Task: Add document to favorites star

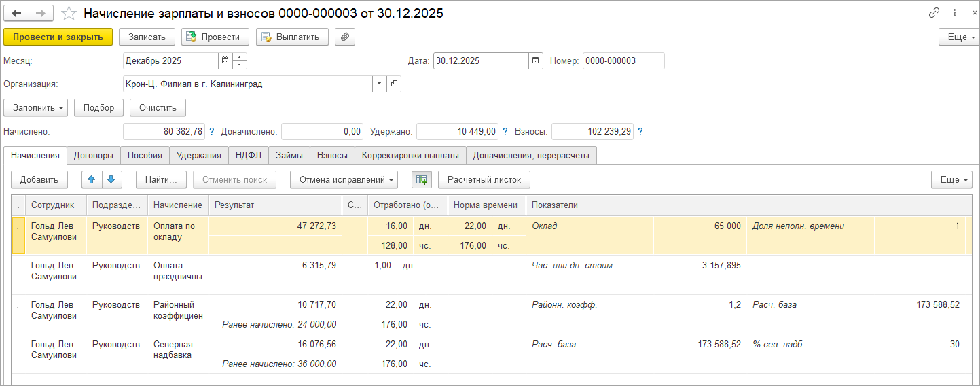Action: click(69, 13)
